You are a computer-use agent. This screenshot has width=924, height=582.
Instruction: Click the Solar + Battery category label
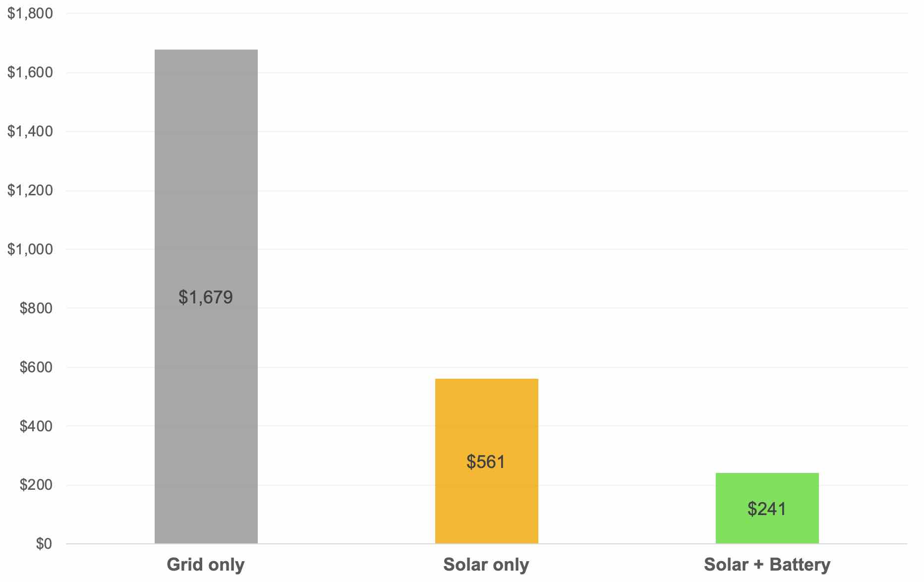point(767,565)
